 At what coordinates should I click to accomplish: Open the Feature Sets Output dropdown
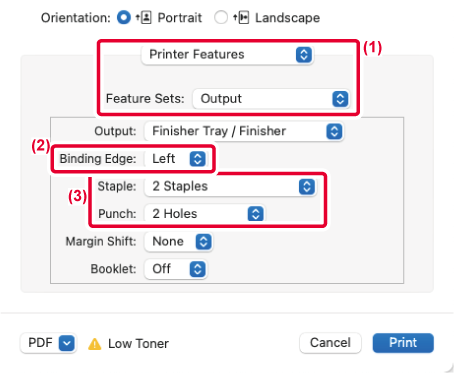pos(271,99)
